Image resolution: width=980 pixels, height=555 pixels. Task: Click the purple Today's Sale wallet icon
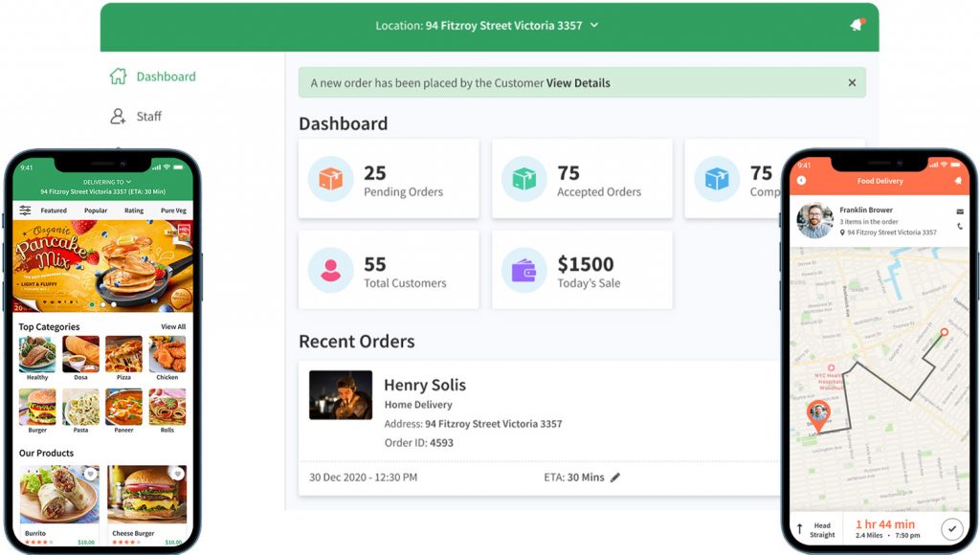pos(523,270)
